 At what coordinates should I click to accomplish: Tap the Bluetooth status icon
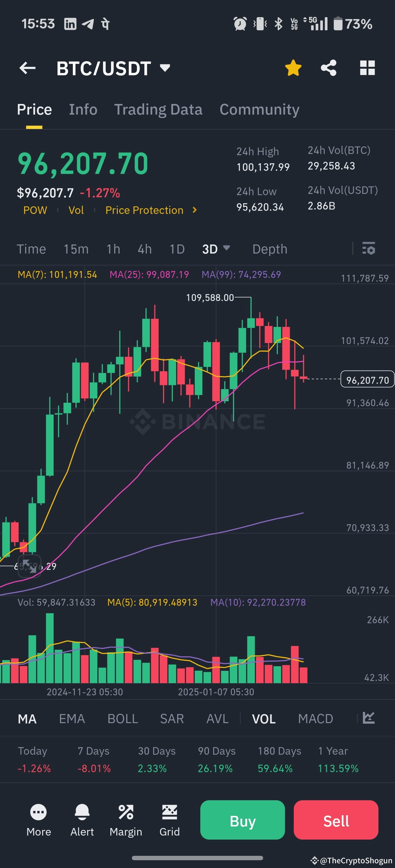tap(278, 24)
